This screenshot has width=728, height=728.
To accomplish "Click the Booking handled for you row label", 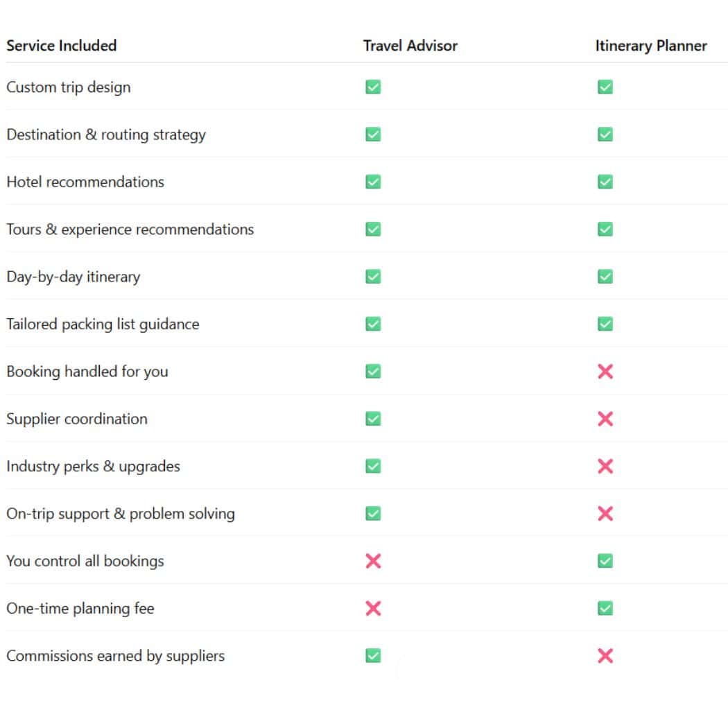I will click(87, 372).
